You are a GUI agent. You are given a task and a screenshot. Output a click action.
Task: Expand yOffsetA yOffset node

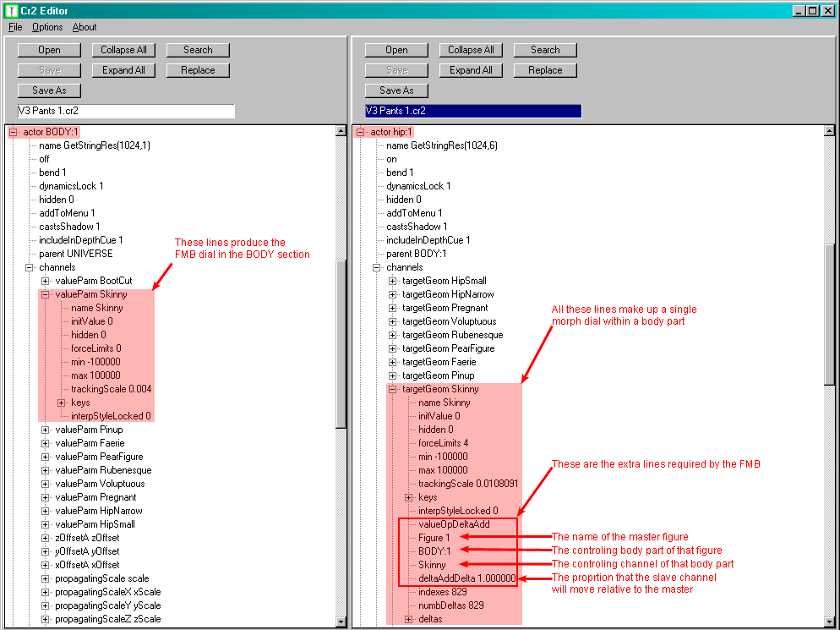click(x=45, y=551)
